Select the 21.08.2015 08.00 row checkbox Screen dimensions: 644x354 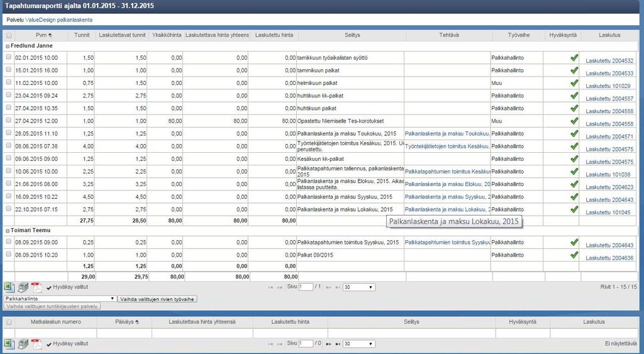[x=9, y=183]
